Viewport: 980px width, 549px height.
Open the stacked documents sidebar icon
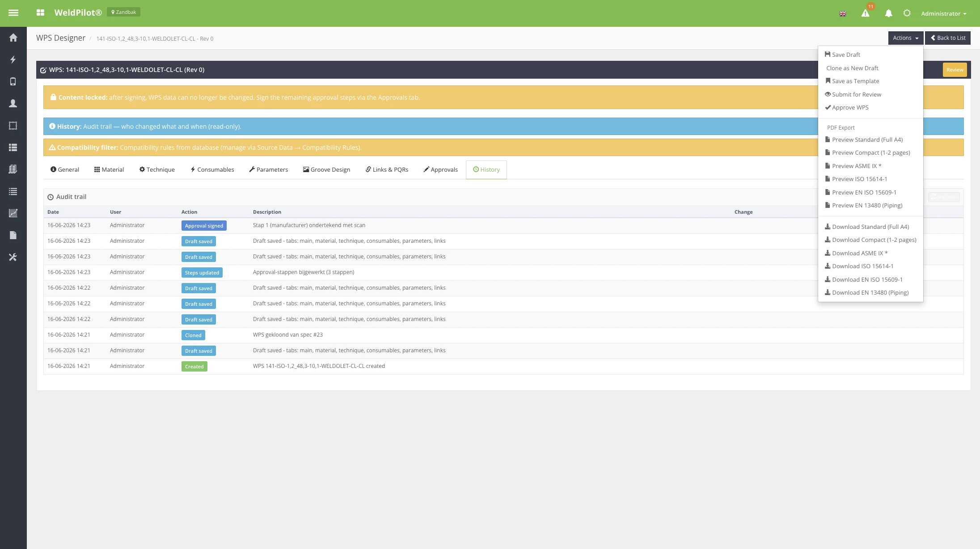13,169
